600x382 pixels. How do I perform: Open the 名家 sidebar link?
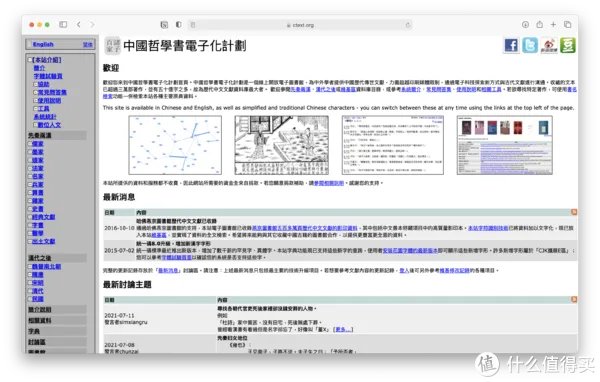(38, 176)
